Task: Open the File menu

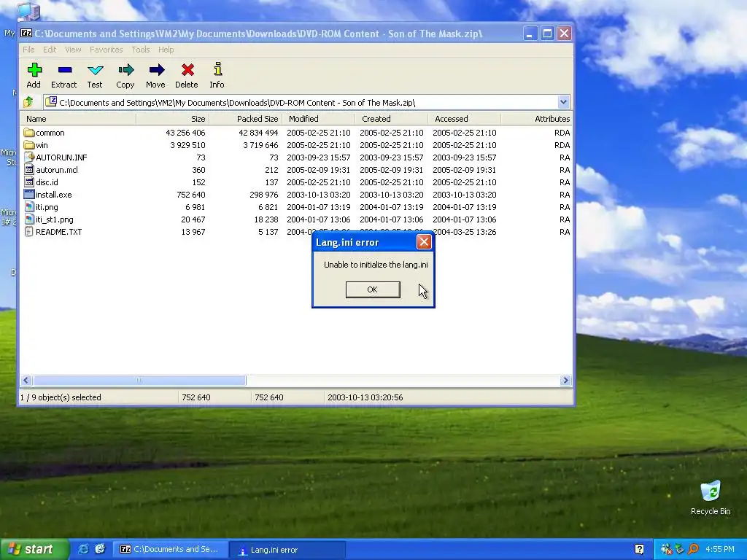Action: [x=28, y=50]
